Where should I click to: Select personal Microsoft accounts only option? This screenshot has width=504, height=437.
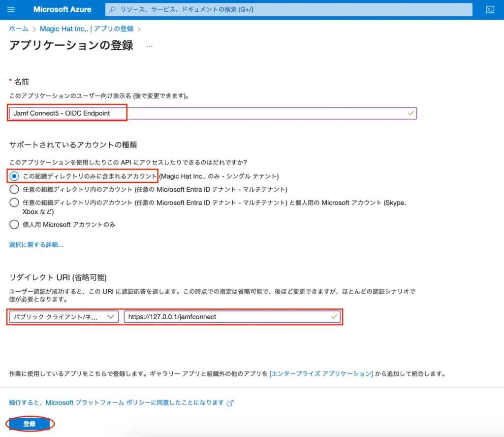[14, 225]
